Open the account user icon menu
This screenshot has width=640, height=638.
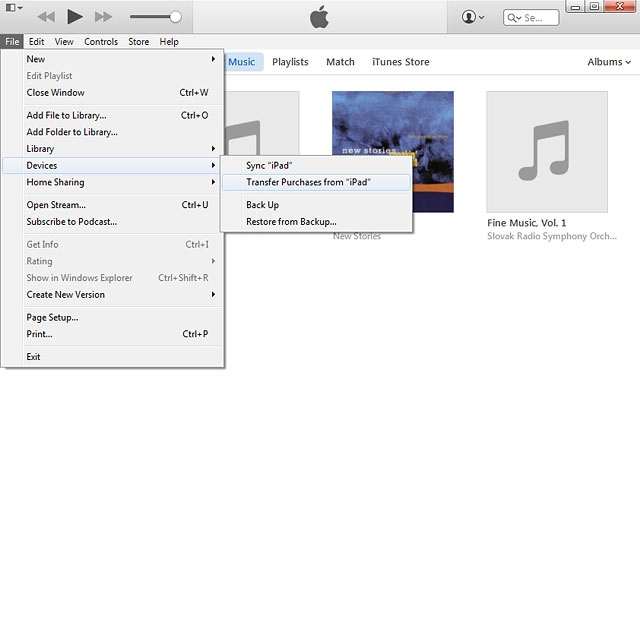click(473, 17)
